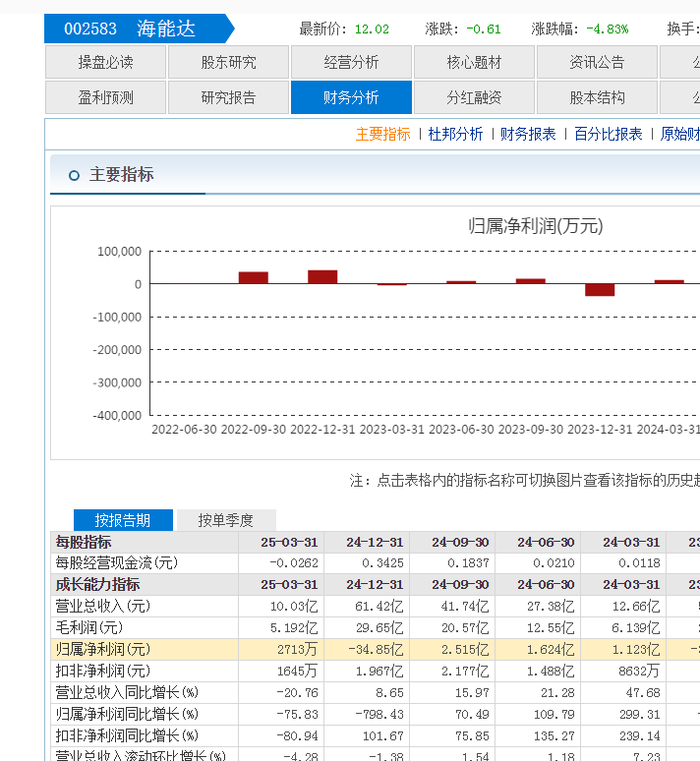The image size is (700, 761).
Task: Switch table to 按单季度 view
Action: (x=226, y=520)
